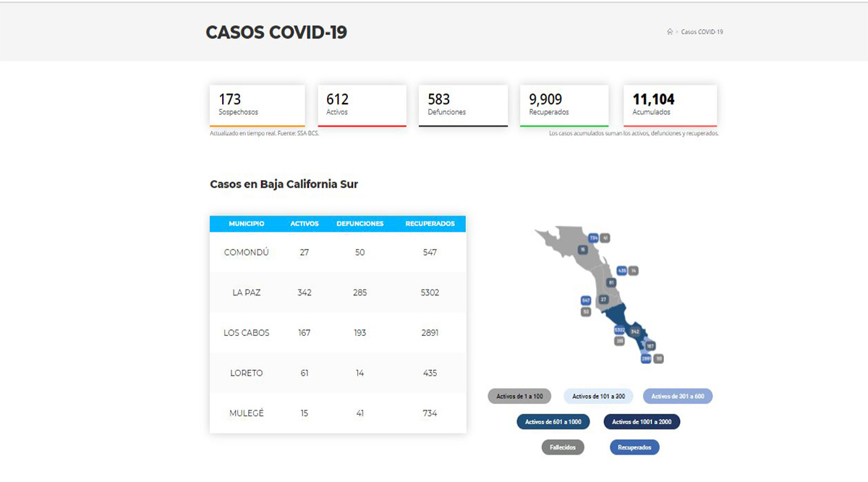
Task: Click the MULEGÉ municipality cell
Action: coord(247,413)
